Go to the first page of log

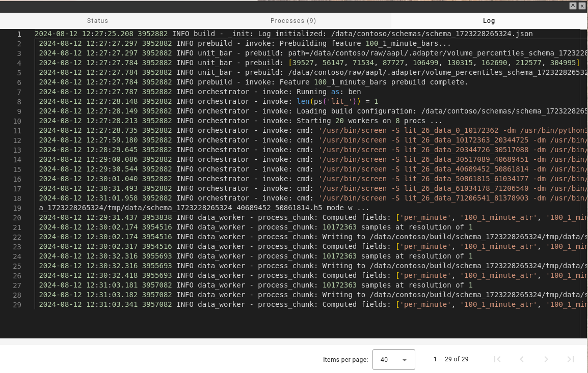pos(497,359)
